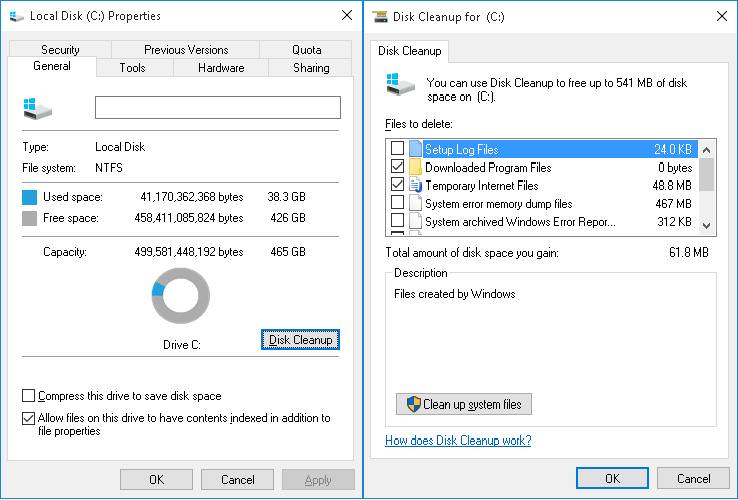Click the Windows drive icon beside name field
Image resolution: width=738 pixels, height=500 pixels.
point(37,108)
